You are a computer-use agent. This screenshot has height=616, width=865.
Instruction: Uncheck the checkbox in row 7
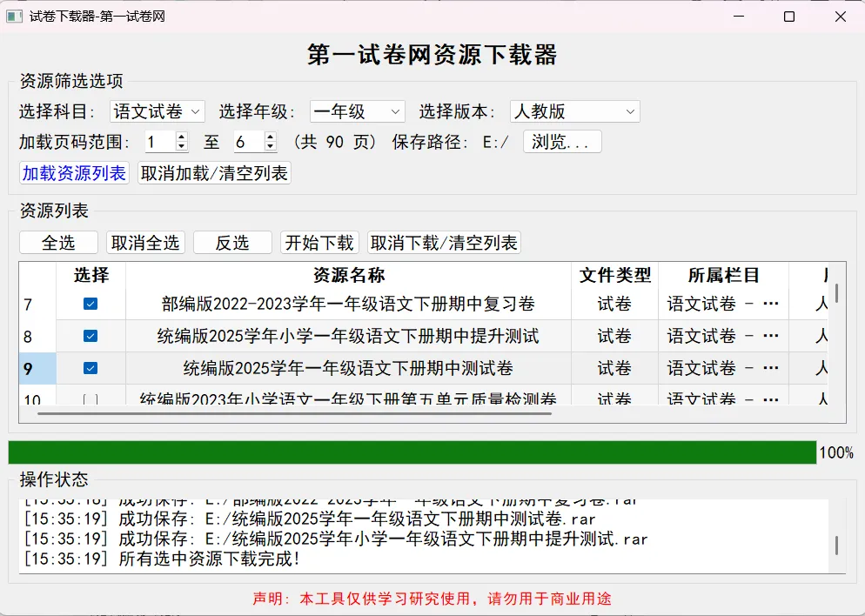91,304
